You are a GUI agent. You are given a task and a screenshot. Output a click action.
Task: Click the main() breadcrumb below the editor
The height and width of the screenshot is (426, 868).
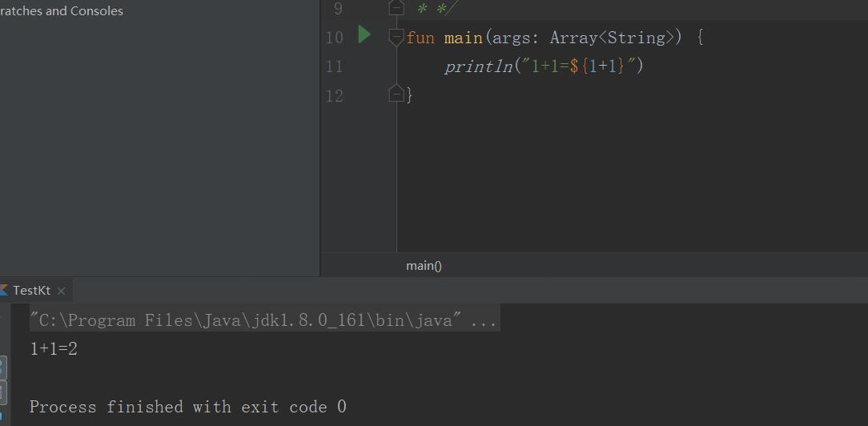click(423, 266)
